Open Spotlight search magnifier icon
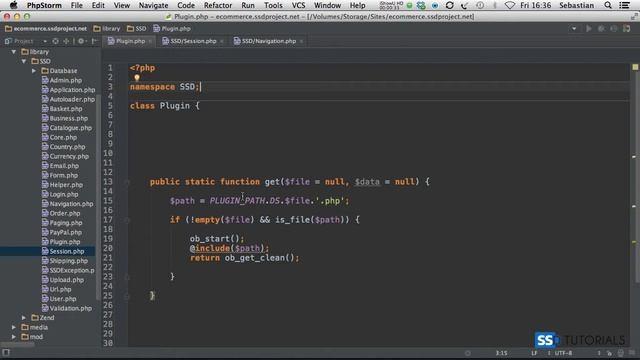The image size is (640, 360). click(x=608, y=5)
